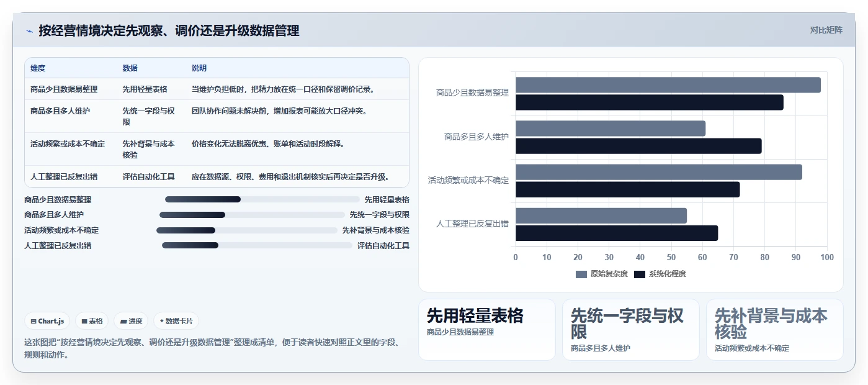Toggle the 原始复杂度 legend swatch
Viewport: 868px width, 385px height.
click(581, 274)
